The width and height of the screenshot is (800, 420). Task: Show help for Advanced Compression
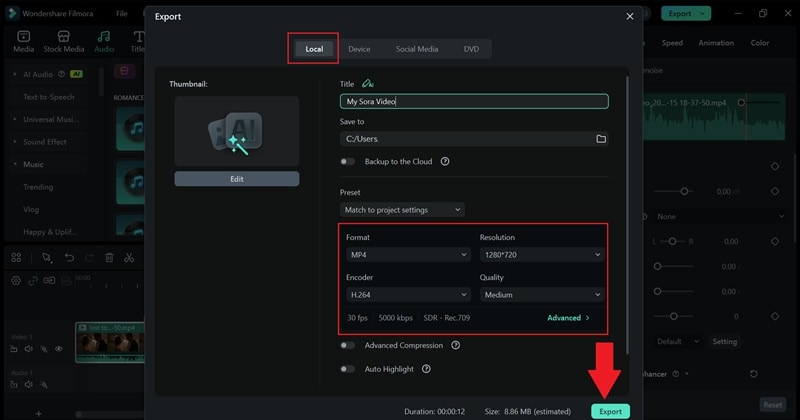[456, 345]
